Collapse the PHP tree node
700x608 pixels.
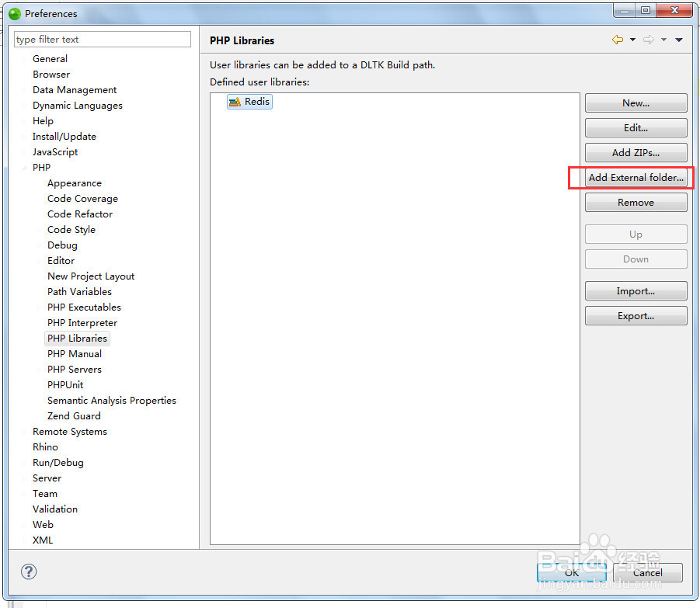(x=25, y=169)
